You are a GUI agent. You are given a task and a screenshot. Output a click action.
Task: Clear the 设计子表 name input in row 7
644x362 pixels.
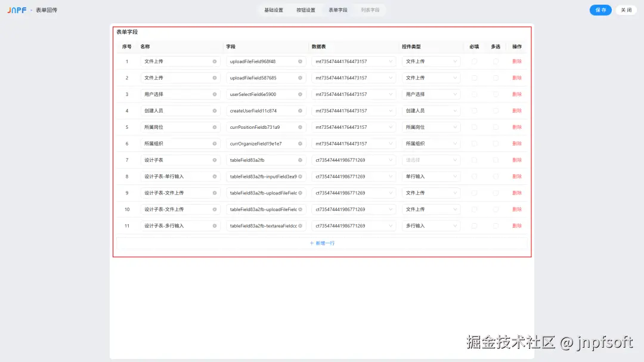(x=215, y=160)
